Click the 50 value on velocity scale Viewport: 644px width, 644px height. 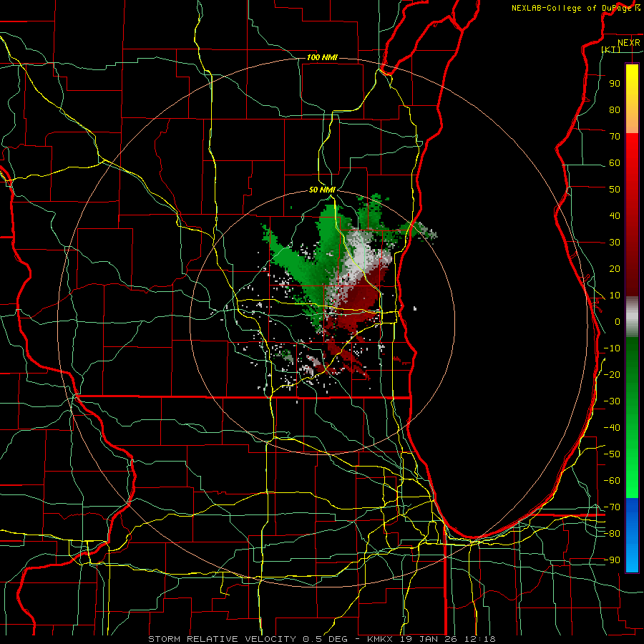pos(615,190)
